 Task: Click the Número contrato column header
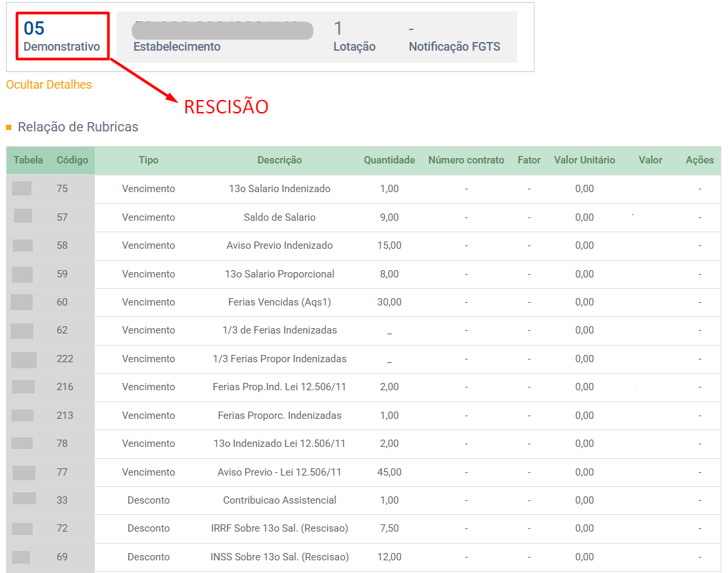(466, 160)
